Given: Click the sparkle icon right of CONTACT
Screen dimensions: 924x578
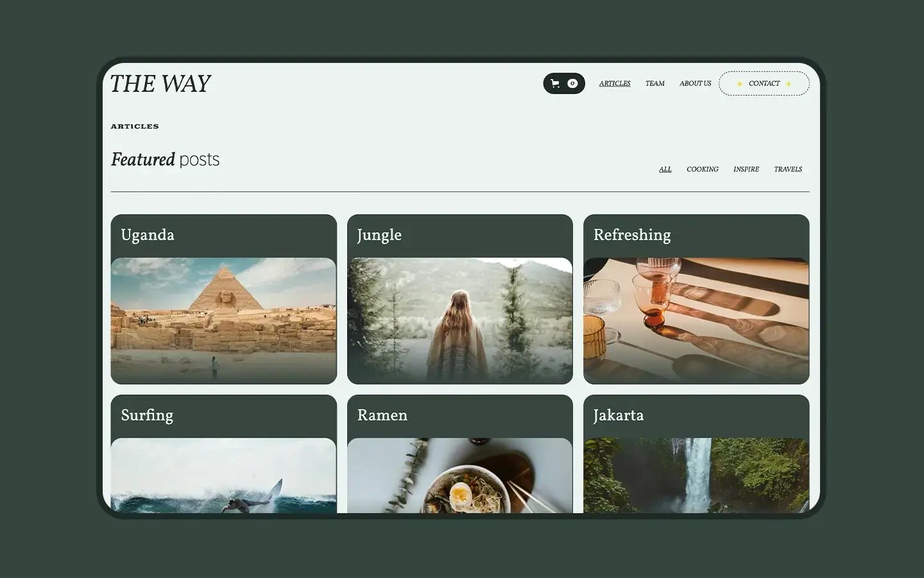Looking at the screenshot, I should click(789, 83).
